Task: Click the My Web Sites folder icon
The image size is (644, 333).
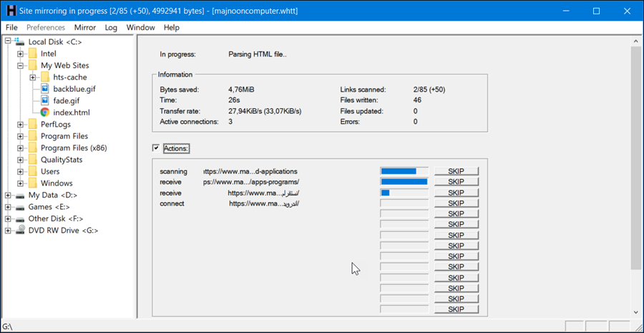Action: coord(32,65)
